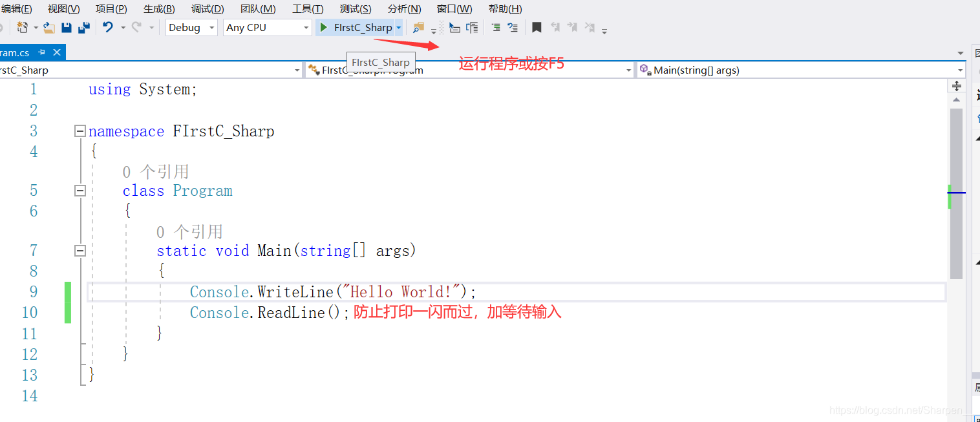Screen dimensions: 980x422
Task: Open the 窗口(W) menu
Action: (x=454, y=9)
